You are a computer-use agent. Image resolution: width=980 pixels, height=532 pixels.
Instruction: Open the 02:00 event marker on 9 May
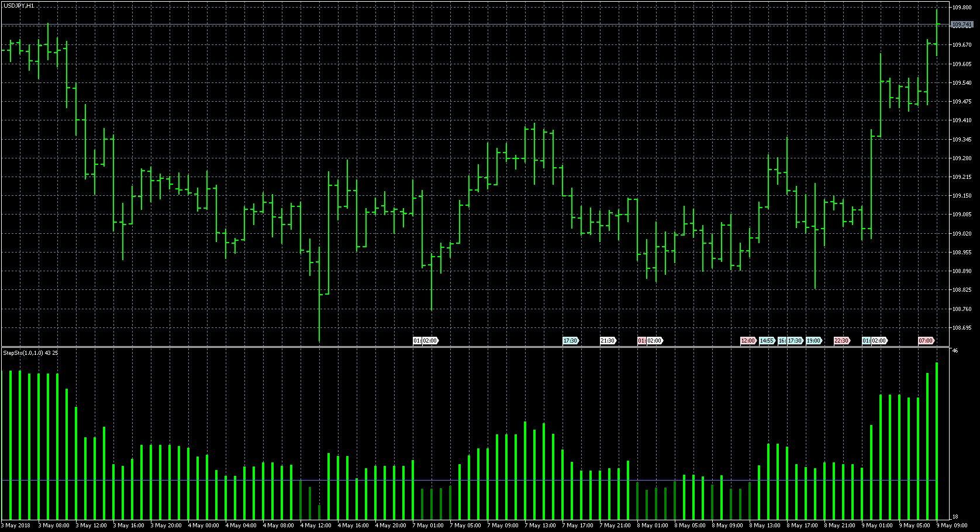(879, 341)
